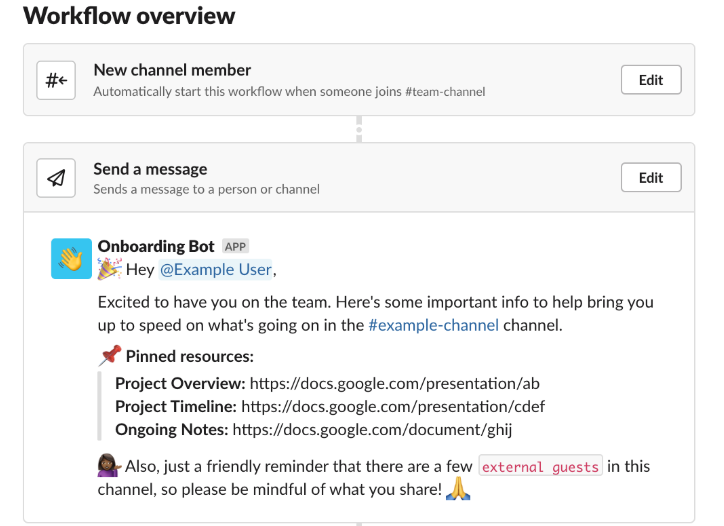
Task: Click the Workflow overview heading
Action: (x=129, y=16)
